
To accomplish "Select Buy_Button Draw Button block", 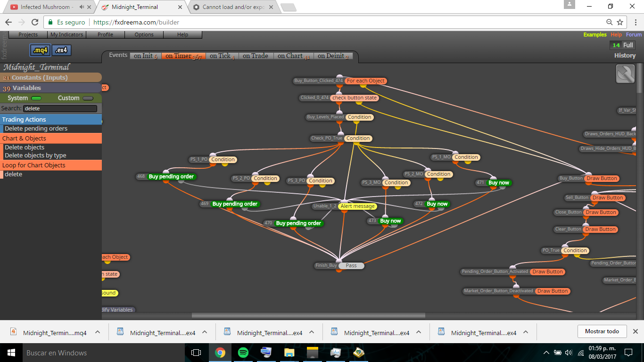I will (x=602, y=179).
